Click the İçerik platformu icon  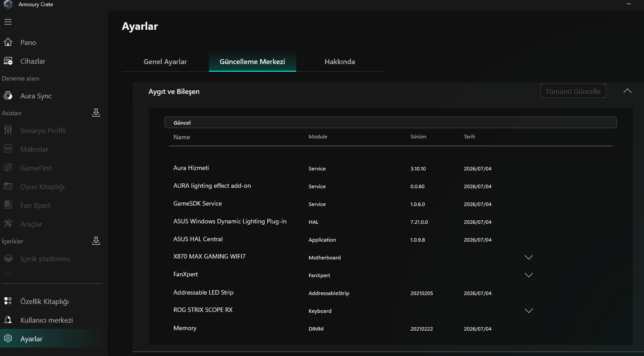pos(8,259)
